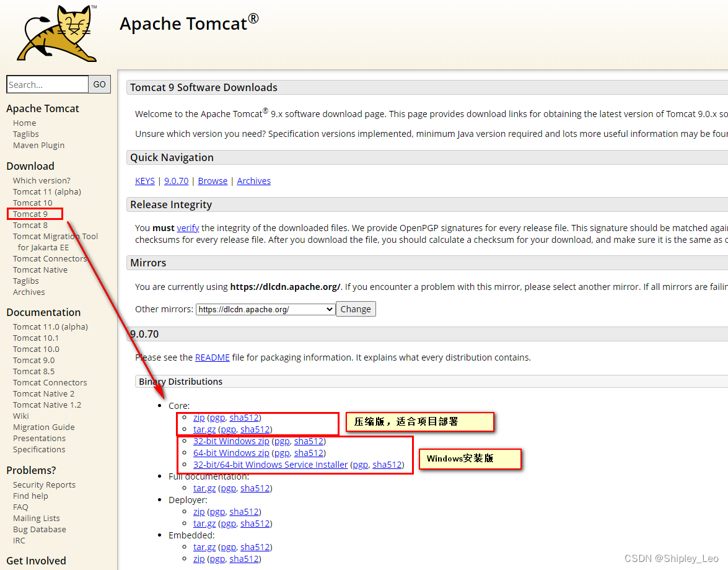Open Taglibs link under Apache Tomcat
728x570 pixels.
point(26,134)
